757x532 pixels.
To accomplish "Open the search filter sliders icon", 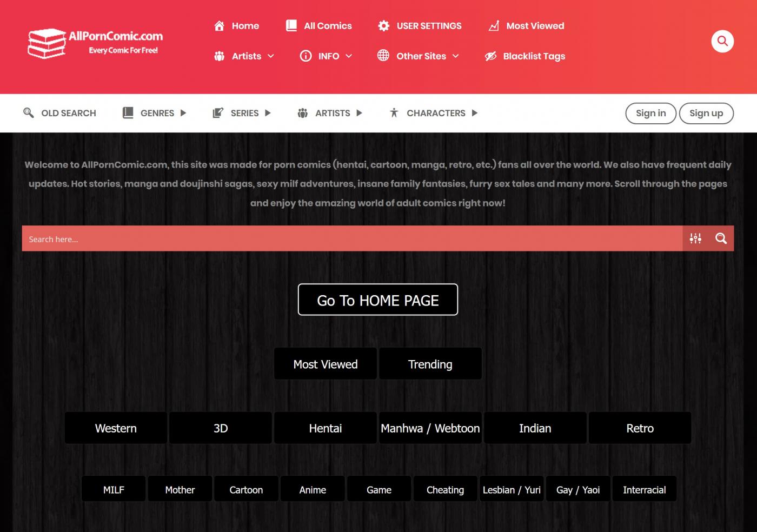I will click(695, 238).
